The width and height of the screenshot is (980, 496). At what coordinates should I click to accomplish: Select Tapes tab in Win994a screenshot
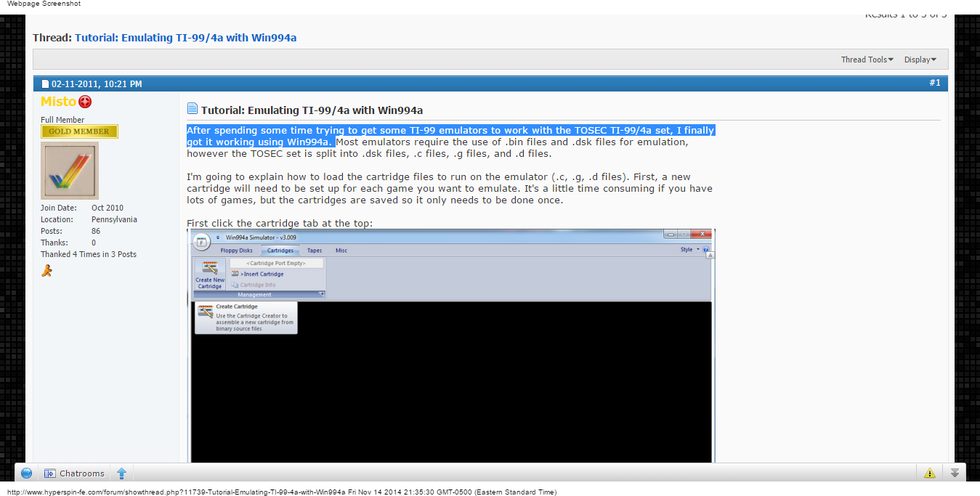pos(314,251)
